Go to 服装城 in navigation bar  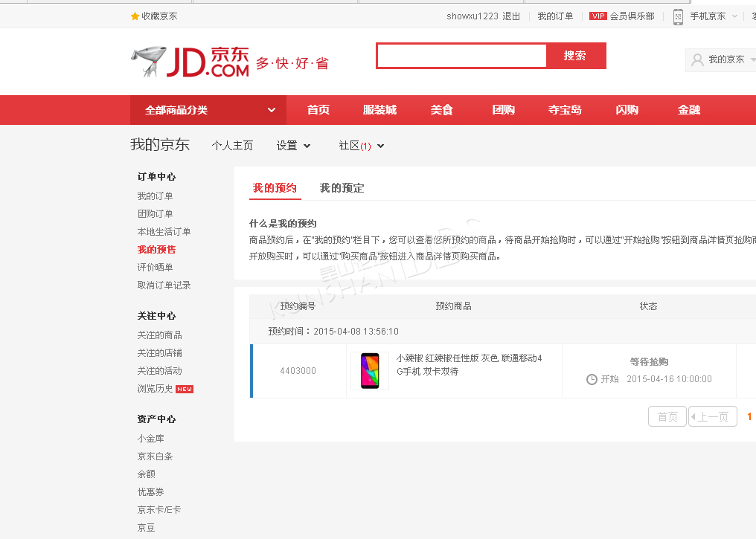click(x=379, y=110)
